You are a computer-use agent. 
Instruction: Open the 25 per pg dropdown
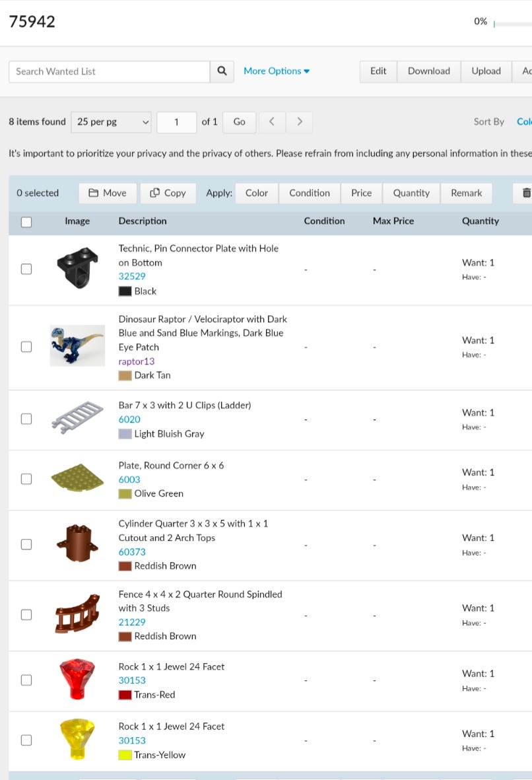click(x=111, y=122)
